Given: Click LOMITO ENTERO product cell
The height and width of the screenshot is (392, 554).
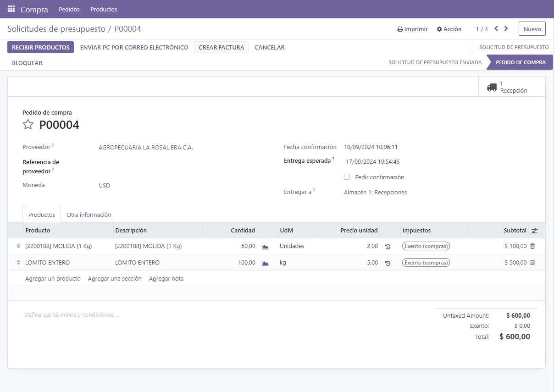Looking at the screenshot, I should 68,263.
